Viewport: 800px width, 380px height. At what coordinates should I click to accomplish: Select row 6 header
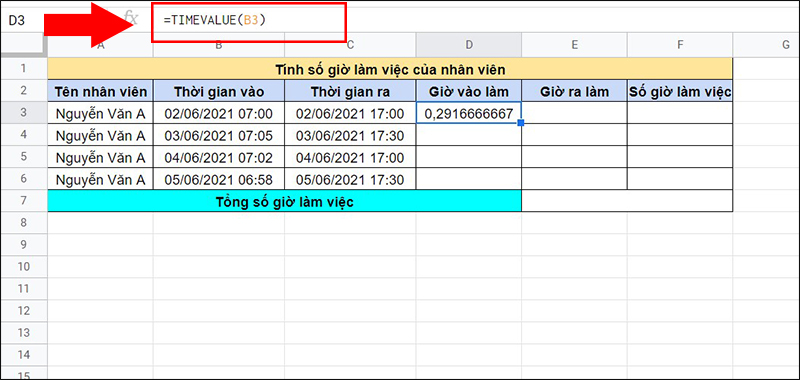point(24,179)
